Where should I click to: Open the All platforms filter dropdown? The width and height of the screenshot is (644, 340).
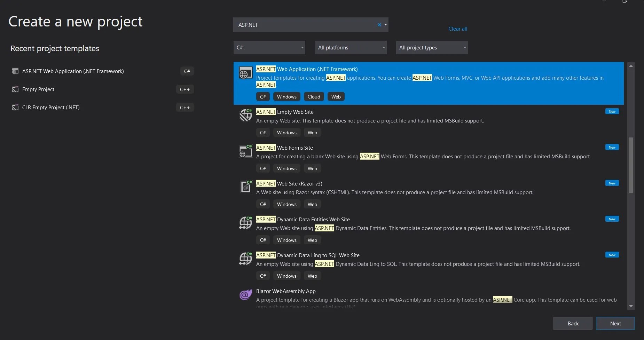click(x=351, y=48)
